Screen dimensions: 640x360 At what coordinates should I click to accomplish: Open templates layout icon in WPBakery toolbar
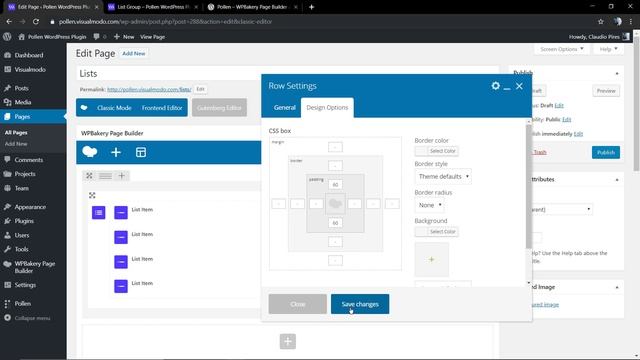point(141,152)
